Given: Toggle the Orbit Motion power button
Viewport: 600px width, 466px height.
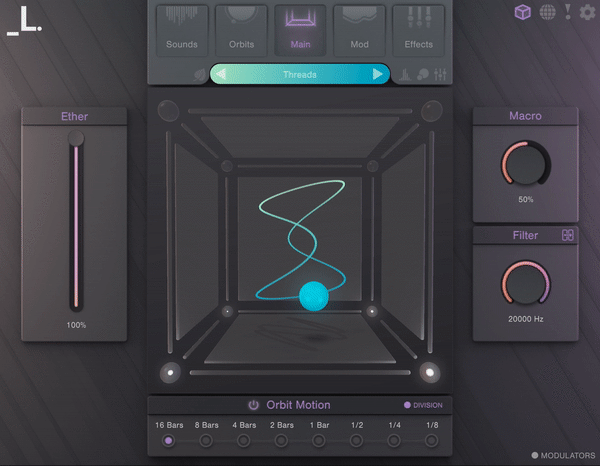Looking at the screenshot, I should point(254,405).
